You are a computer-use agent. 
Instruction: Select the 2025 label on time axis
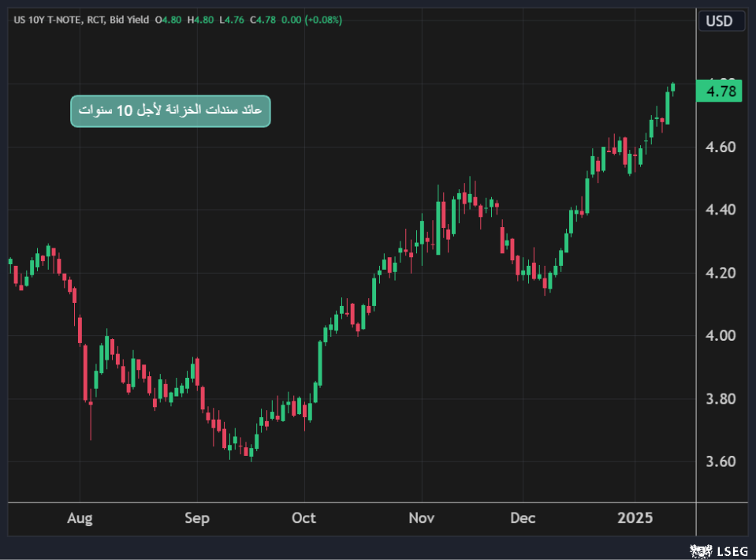tap(635, 518)
